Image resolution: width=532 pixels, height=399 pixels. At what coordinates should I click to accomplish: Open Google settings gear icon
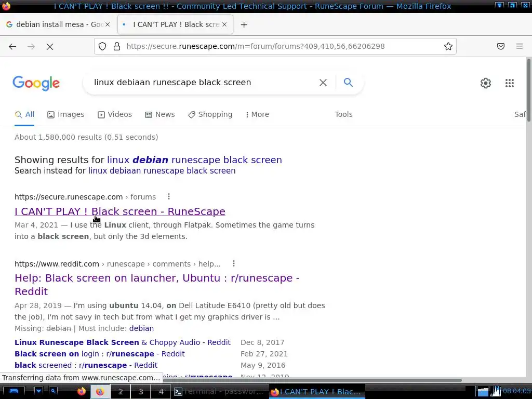[x=486, y=83]
